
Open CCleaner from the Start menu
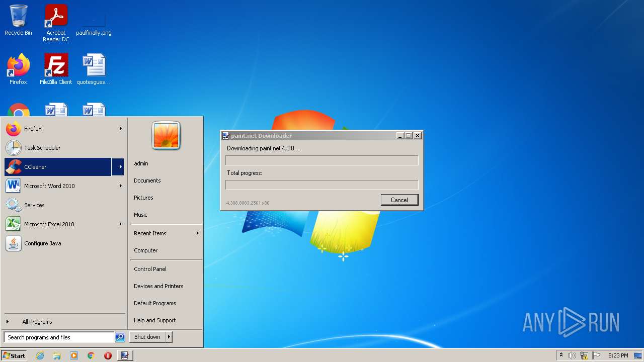pyautogui.click(x=58, y=167)
